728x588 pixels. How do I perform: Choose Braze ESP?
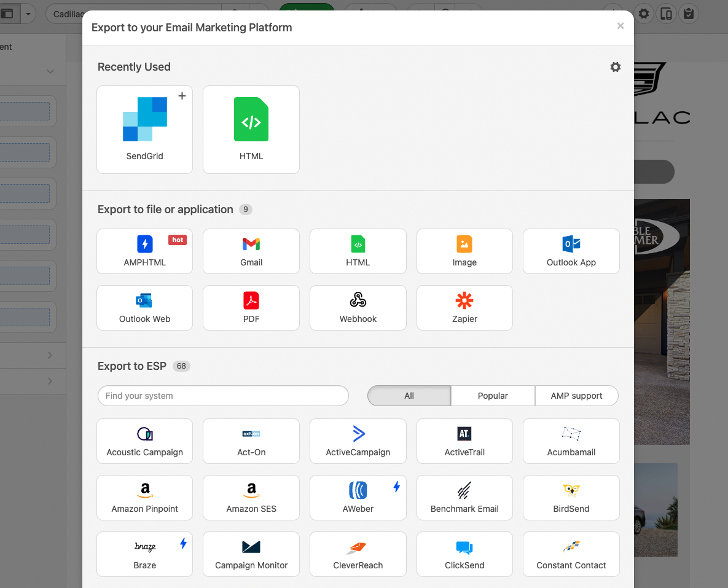point(144,555)
